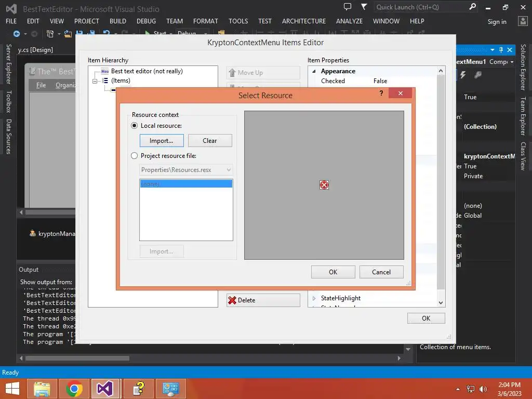
Task: Open the VIEW menu
Action: (57, 21)
